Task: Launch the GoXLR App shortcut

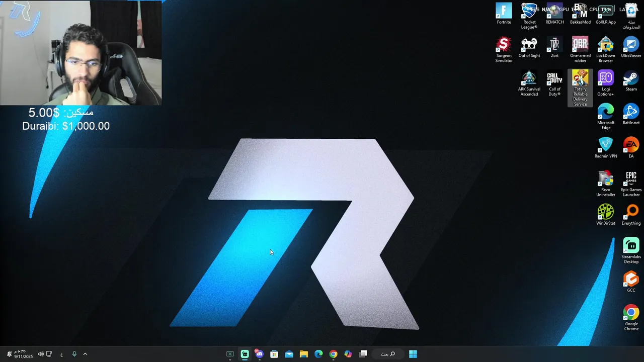Action: [x=606, y=14]
